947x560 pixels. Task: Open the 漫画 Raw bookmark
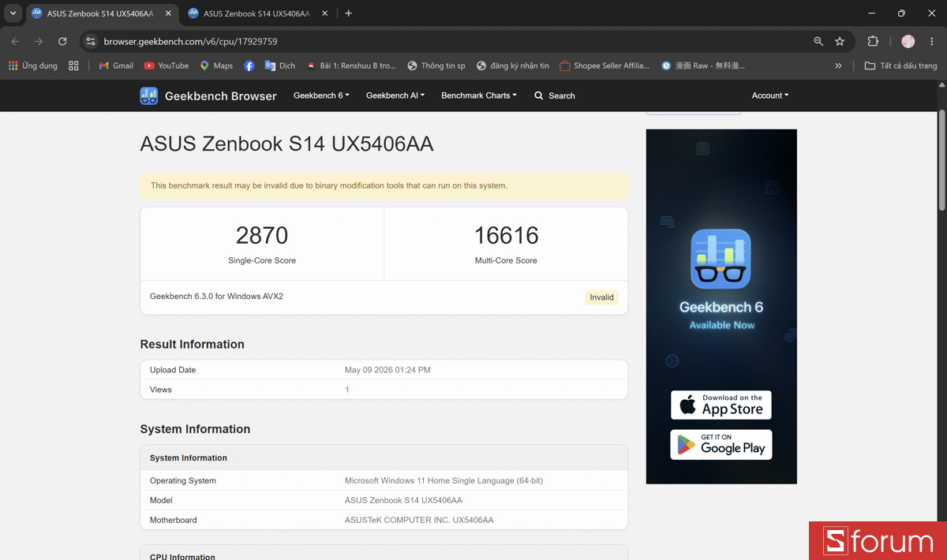point(703,65)
